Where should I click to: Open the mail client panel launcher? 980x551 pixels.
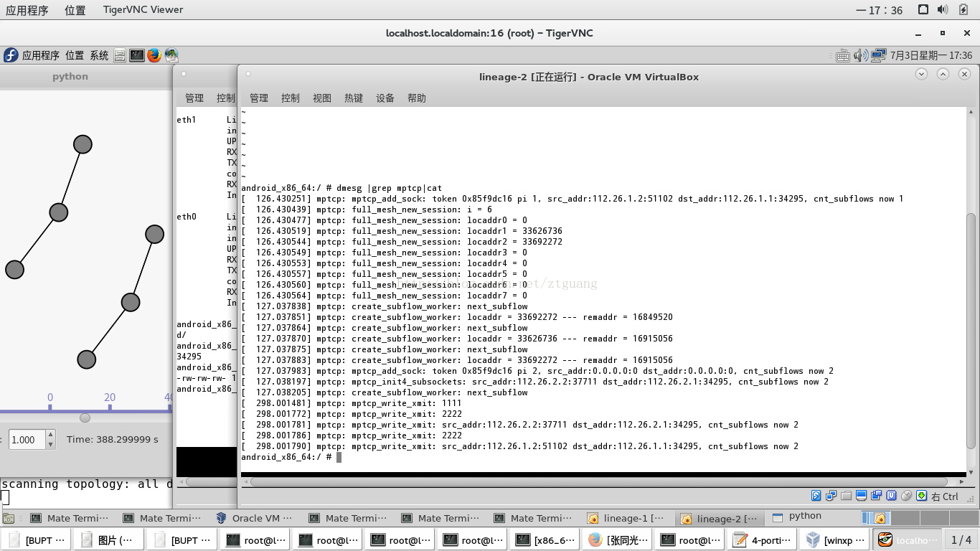pos(171,55)
